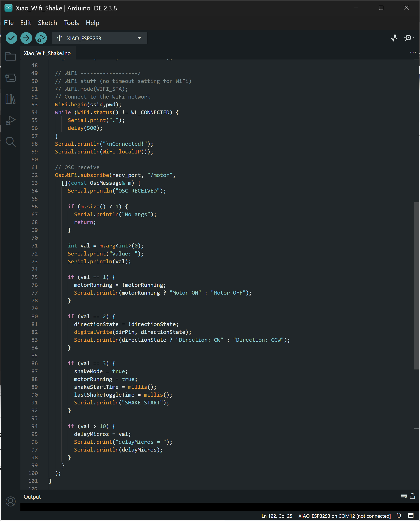The width and height of the screenshot is (420, 521).
Task: Click the Upload arrow button
Action: (x=26, y=38)
